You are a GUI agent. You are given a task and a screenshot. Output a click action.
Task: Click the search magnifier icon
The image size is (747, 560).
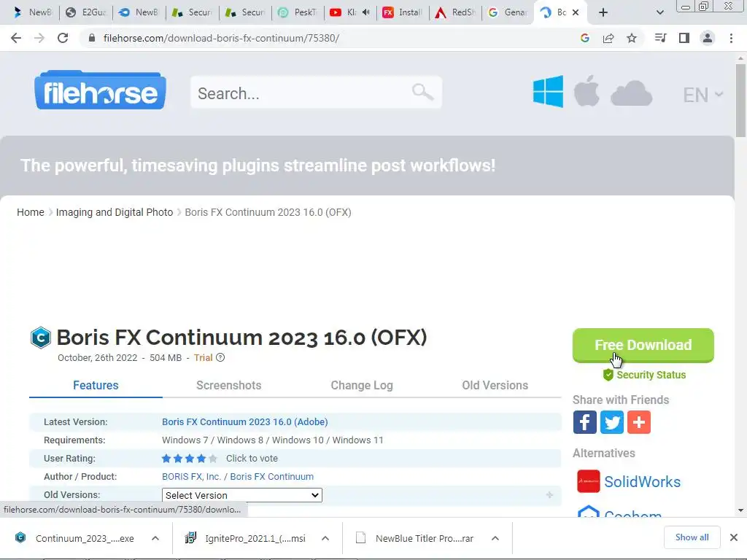pos(422,91)
